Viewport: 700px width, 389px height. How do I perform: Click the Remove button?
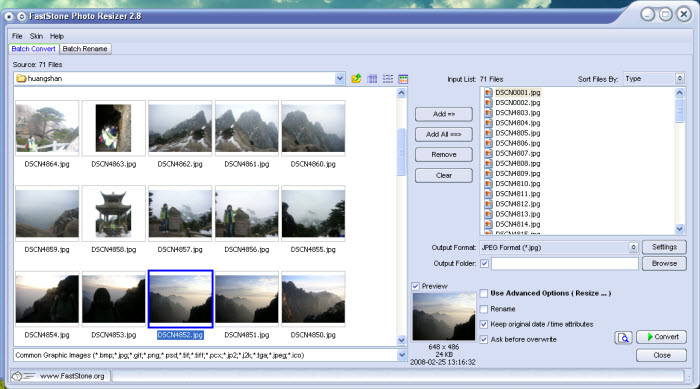[444, 155]
